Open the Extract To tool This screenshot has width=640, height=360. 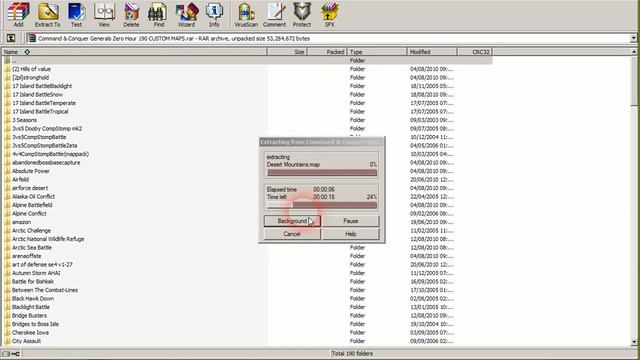(47, 14)
